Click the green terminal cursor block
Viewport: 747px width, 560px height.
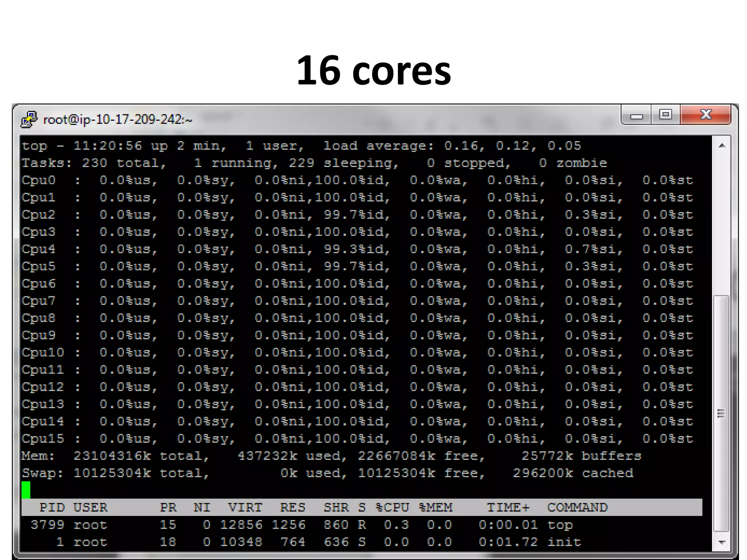(x=26, y=490)
